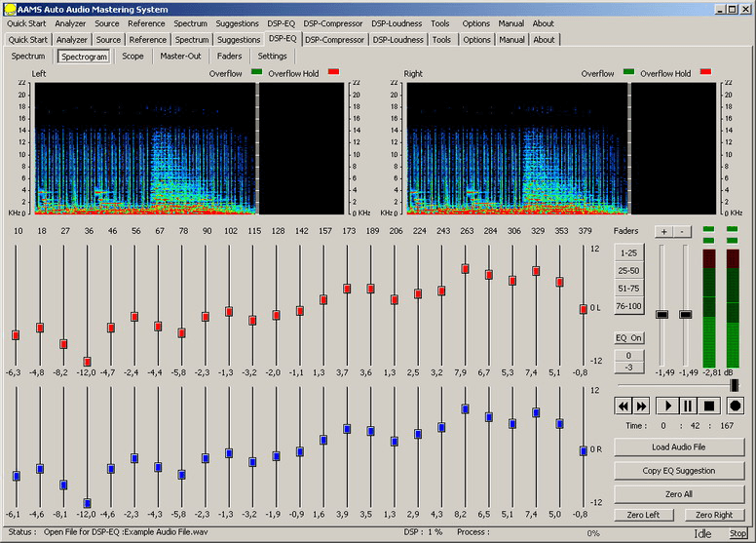Image resolution: width=756 pixels, height=543 pixels.
Task: Click the Left channel red Overflow Hold indicator
Action: coord(333,72)
